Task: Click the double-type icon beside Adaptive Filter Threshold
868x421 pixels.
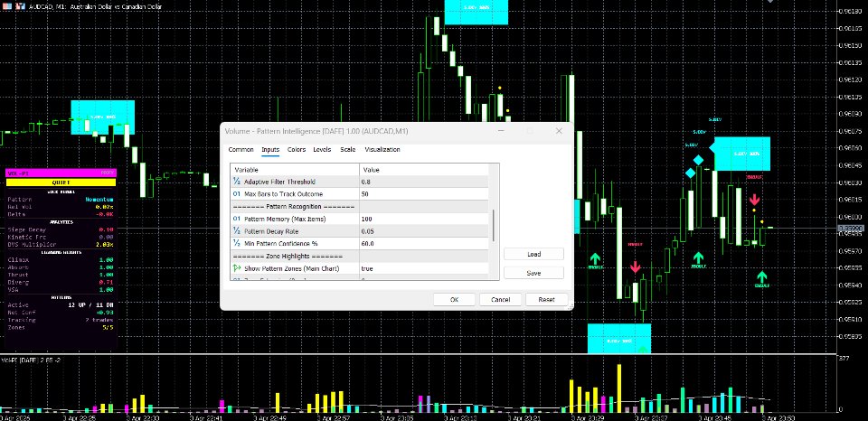Action: [x=236, y=182]
